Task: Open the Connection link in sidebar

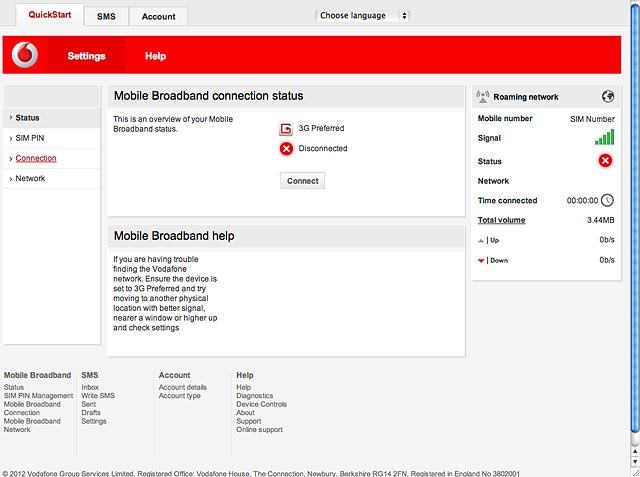Action: 36,158
